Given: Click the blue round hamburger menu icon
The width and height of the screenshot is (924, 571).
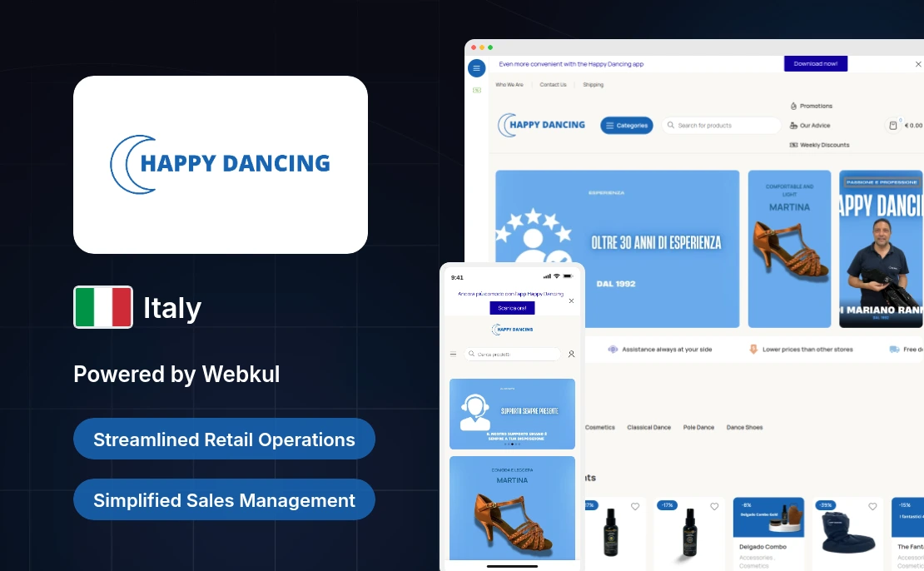Looking at the screenshot, I should pos(477,68).
